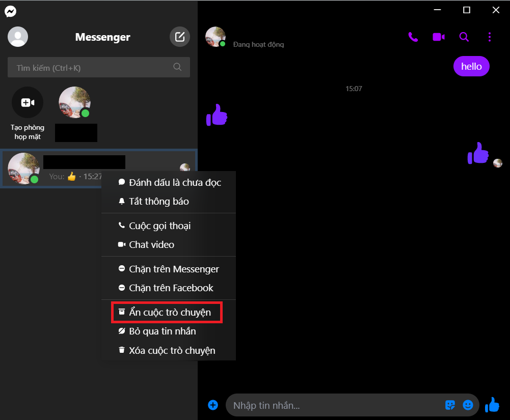Select Bỏ qua tin nhắn option
Image resolution: width=510 pixels, height=420 pixels.
tap(169, 331)
